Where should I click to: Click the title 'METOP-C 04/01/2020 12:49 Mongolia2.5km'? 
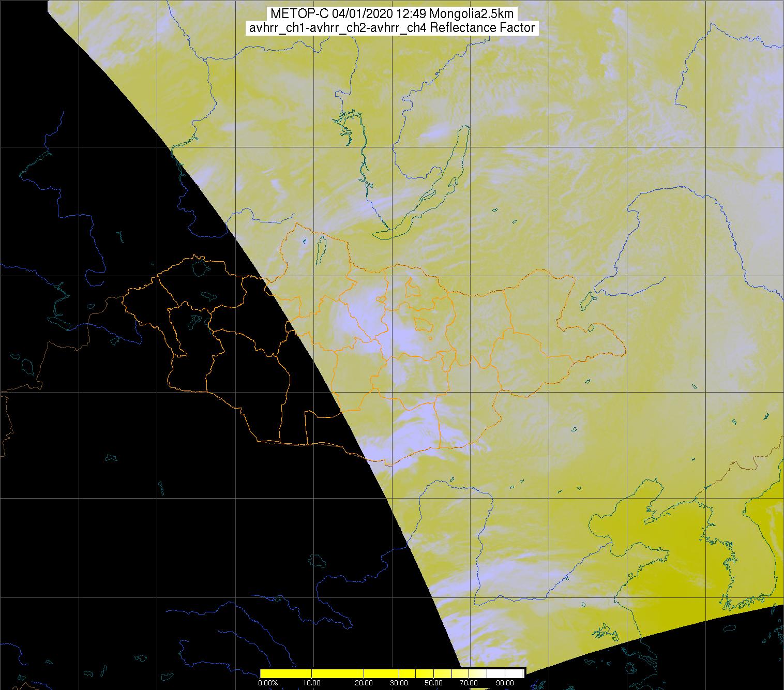pos(392,14)
